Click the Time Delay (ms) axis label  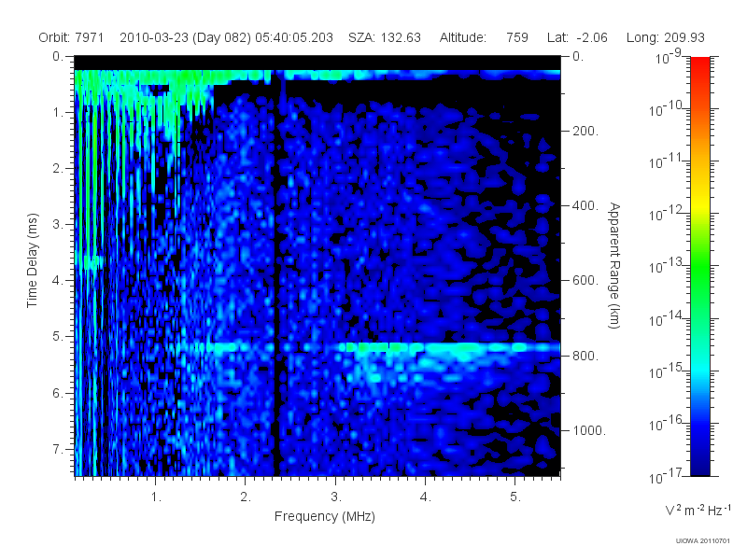pos(32,260)
